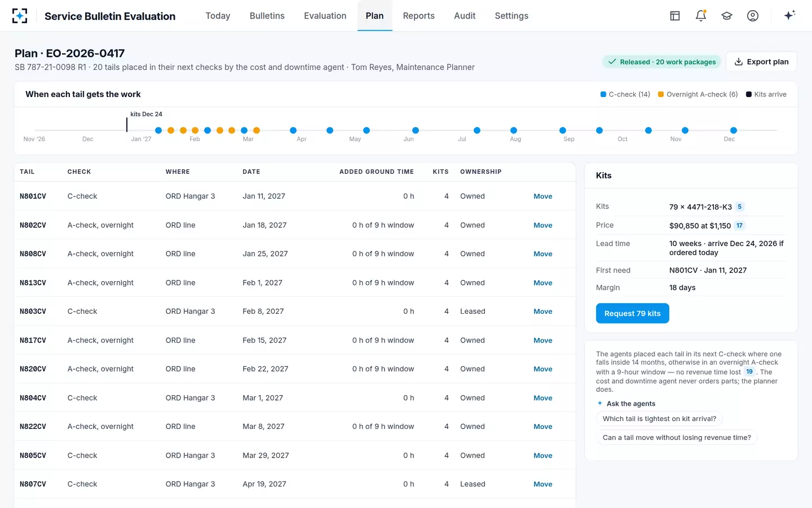Select timeline dot nearest the Apr label
812x508 pixels.
pos(293,130)
